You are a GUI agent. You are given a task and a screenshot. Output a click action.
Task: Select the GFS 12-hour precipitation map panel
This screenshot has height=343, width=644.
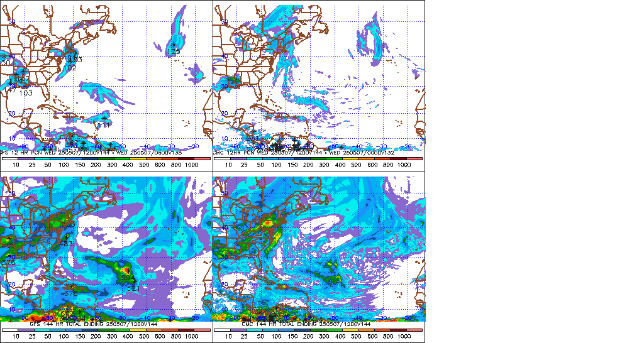pos(106,77)
